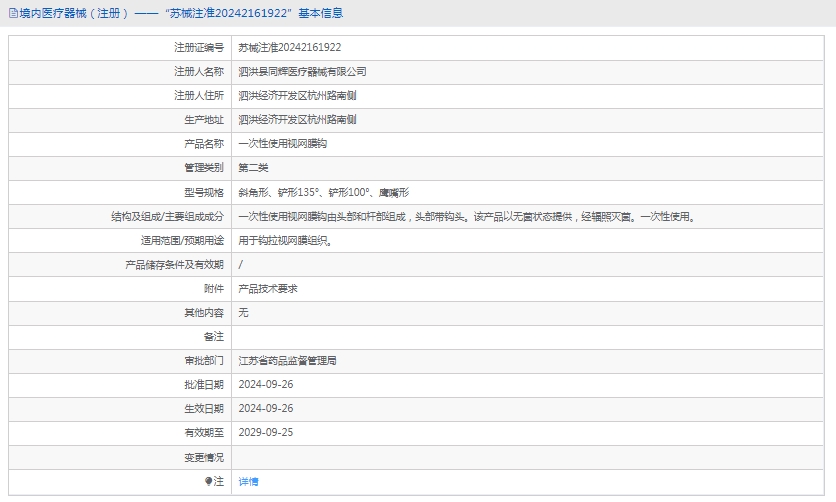Image resolution: width=836 pixels, height=502 pixels.
Task: Click approval department 江苏省药品监督管理局
Action: pos(287,360)
